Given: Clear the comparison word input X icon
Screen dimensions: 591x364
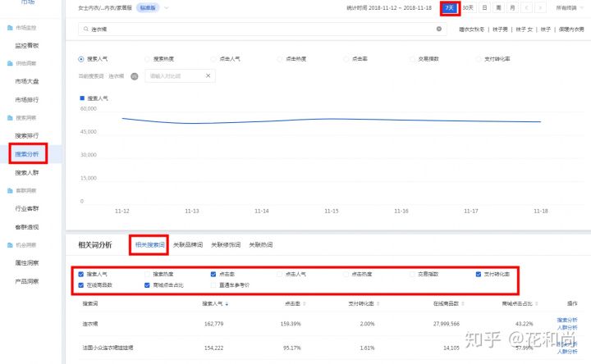Looking at the screenshot, I should (208, 75).
